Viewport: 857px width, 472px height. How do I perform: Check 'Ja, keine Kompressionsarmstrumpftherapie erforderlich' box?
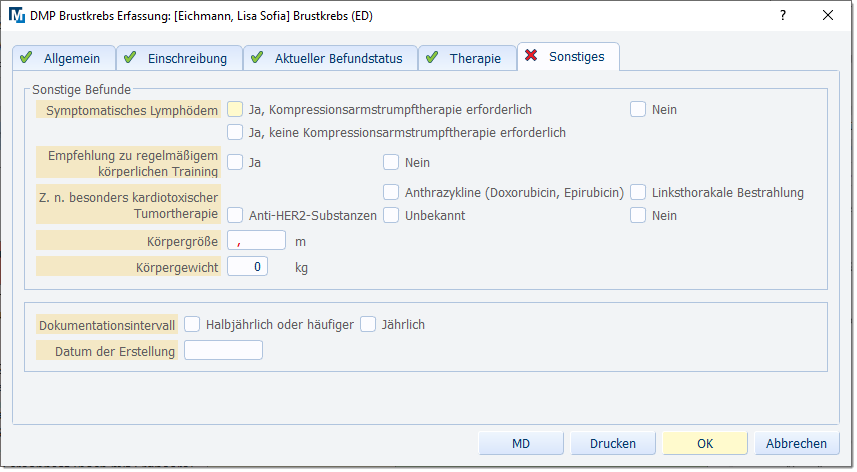pos(235,132)
